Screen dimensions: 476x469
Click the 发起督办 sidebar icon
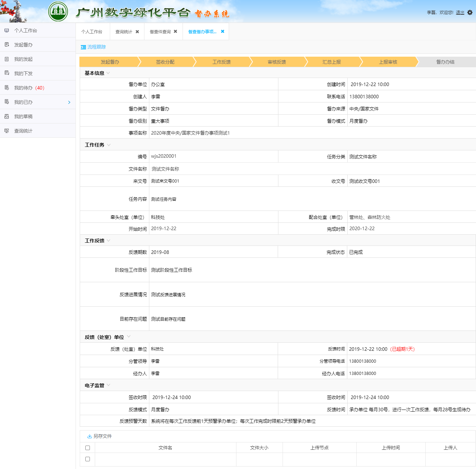[x=7, y=45]
